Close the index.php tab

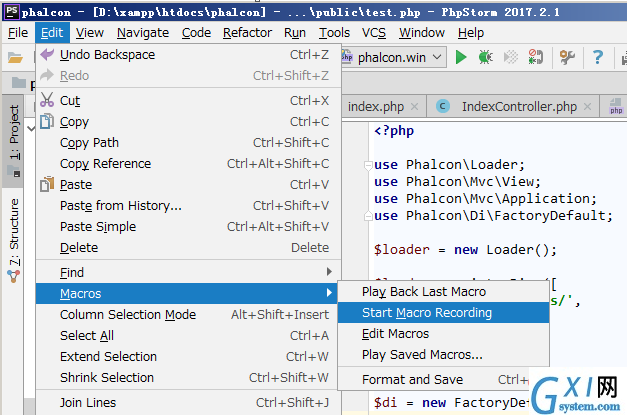(415, 107)
